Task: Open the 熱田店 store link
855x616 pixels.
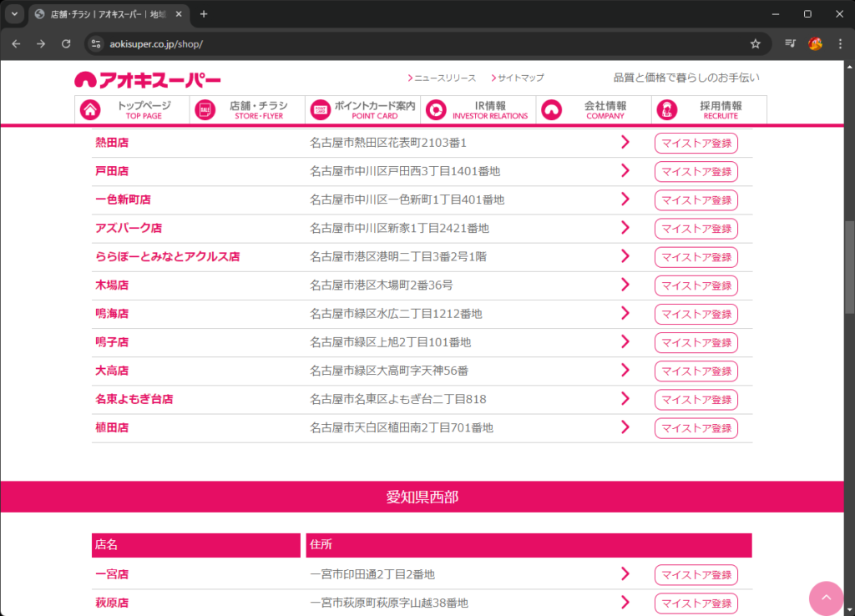Action: [x=112, y=142]
